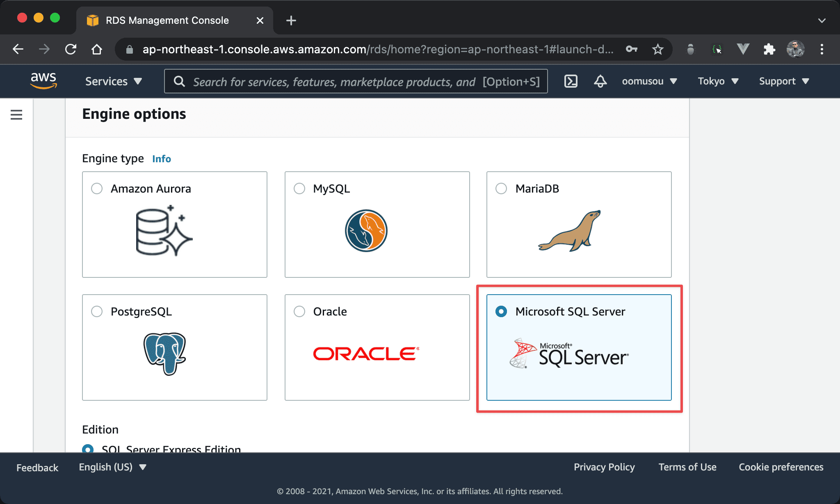This screenshot has width=840, height=504.
Task: Click the search magnifier icon
Action: (179, 82)
